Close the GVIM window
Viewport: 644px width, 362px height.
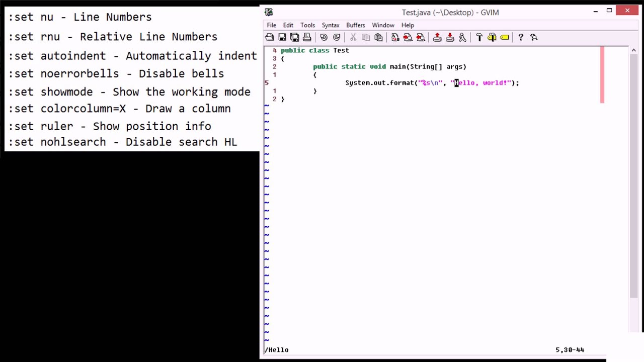pos(627,11)
